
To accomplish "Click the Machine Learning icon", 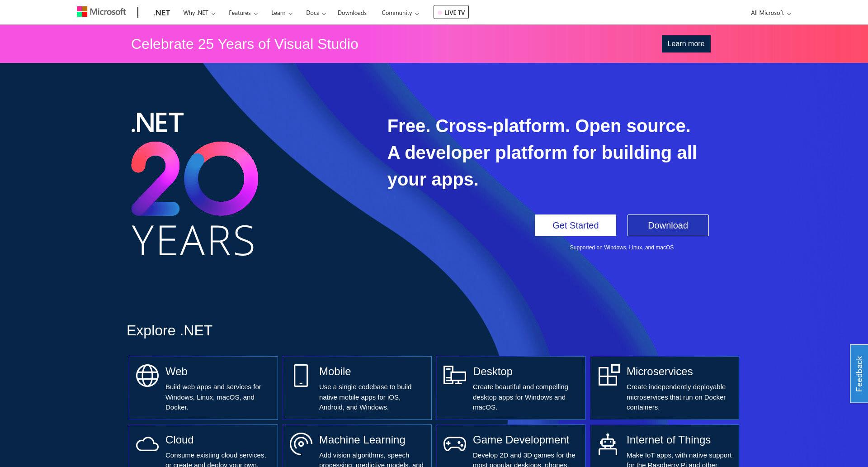I will pyautogui.click(x=301, y=444).
